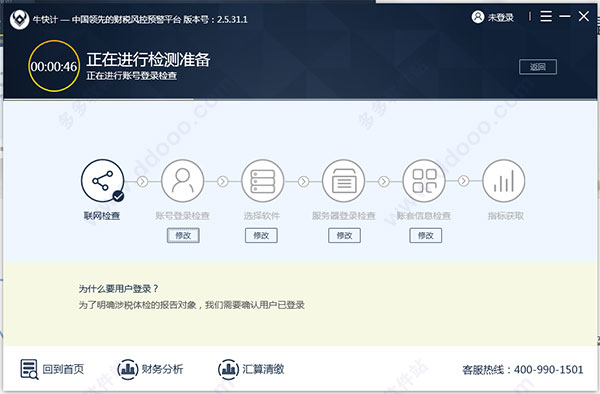The image size is (600, 394).
Task: Click the 版本号：2.5.31.1 title text
Action: coord(215,19)
